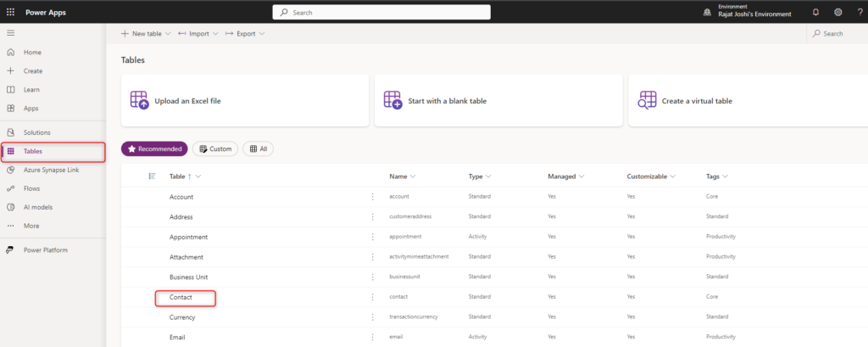868x347 pixels.
Task: Open Azure Synapse Link in sidebar
Action: tap(53, 171)
